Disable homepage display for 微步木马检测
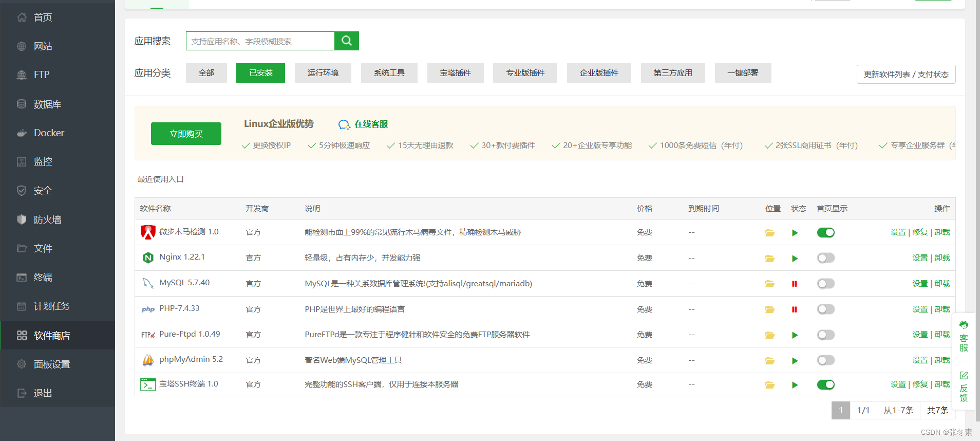980x441 pixels. coord(826,233)
